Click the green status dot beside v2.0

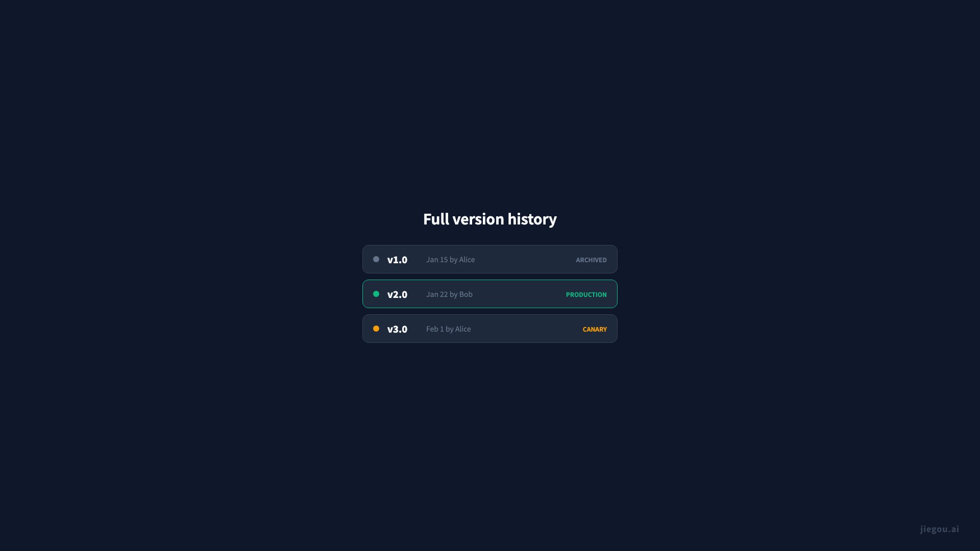point(376,294)
